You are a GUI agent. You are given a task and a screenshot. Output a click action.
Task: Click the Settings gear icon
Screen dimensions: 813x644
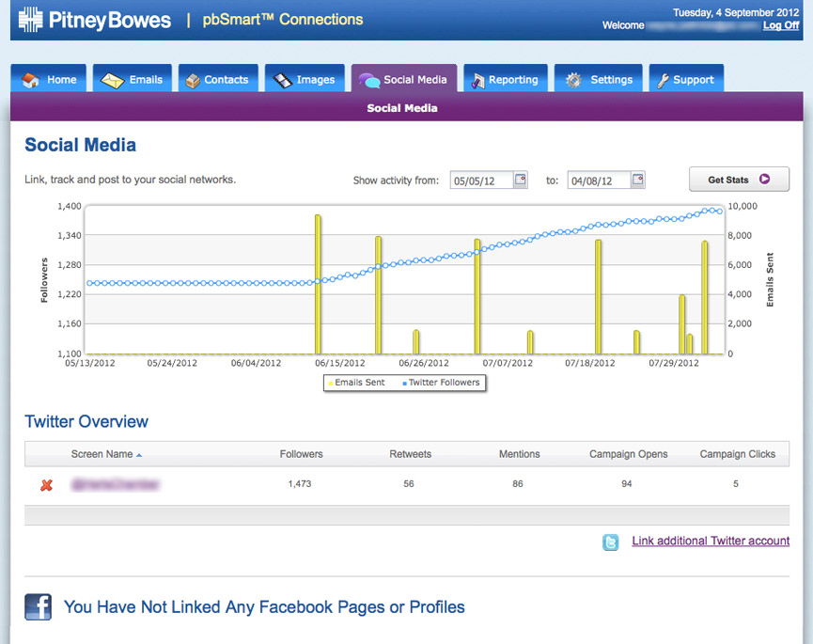tap(573, 80)
